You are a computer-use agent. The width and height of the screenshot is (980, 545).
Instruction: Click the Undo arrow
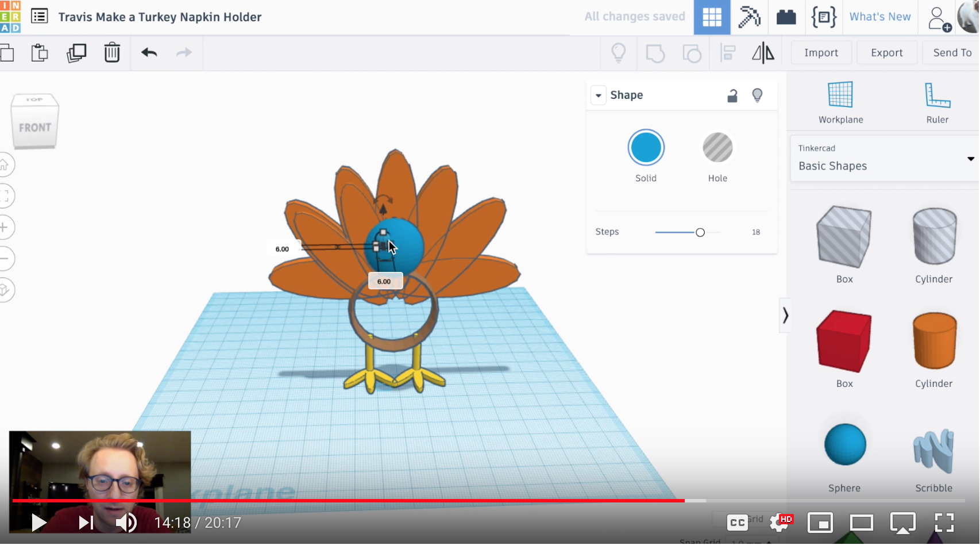pos(148,52)
